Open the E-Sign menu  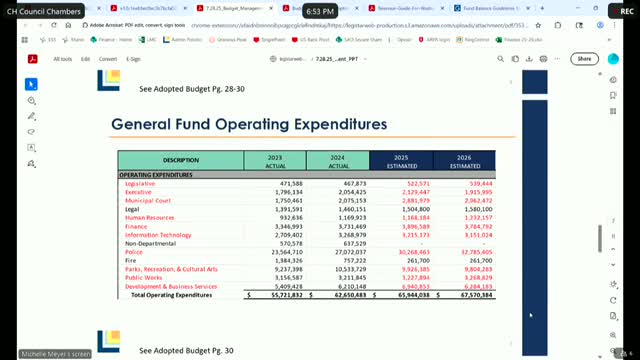coord(133,59)
